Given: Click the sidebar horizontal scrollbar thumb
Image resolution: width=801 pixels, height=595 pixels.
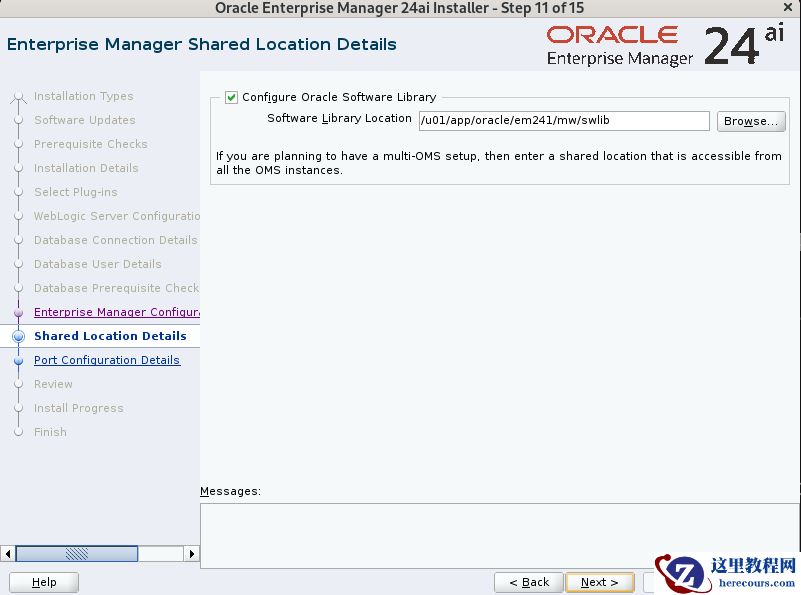Looking at the screenshot, I should pos(77,554).
